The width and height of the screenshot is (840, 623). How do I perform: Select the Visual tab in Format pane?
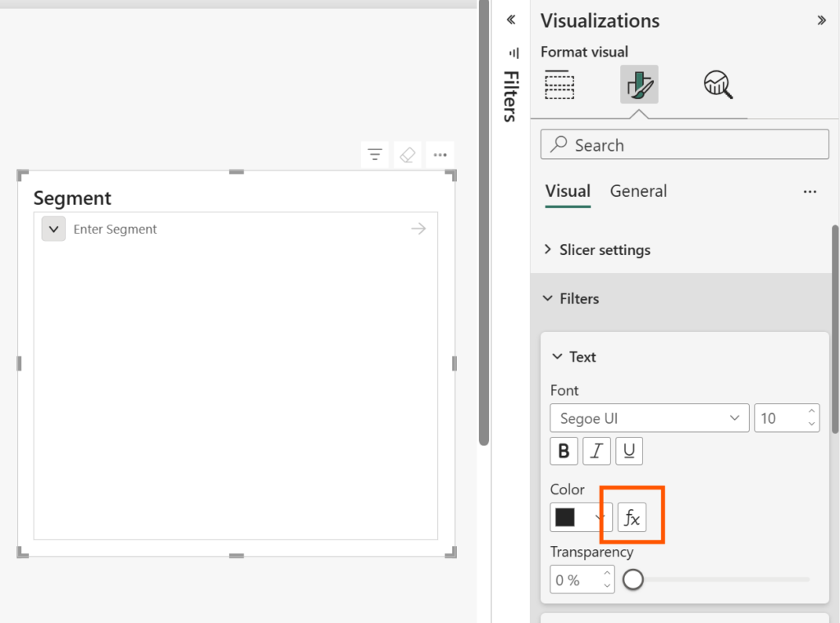point(568,191)
